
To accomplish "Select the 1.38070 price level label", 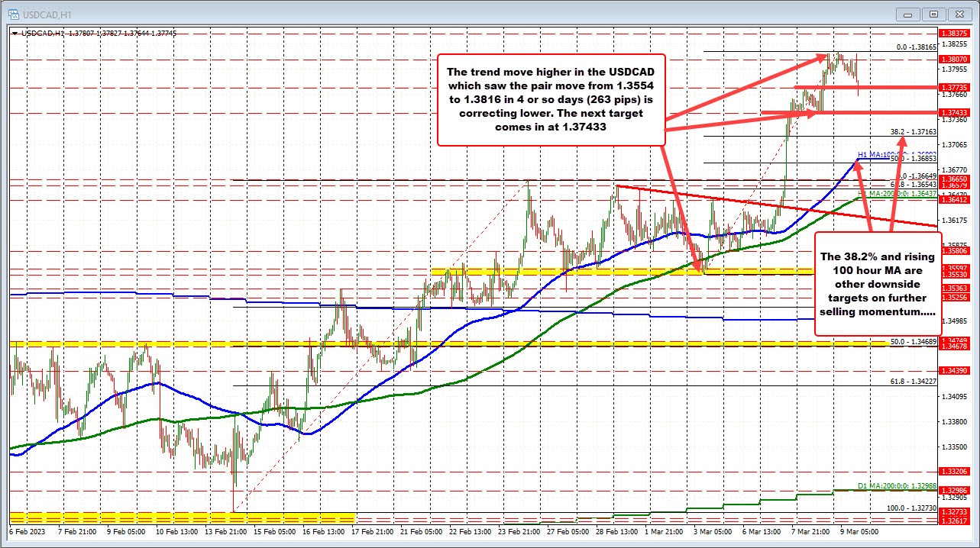I will 955,59.
